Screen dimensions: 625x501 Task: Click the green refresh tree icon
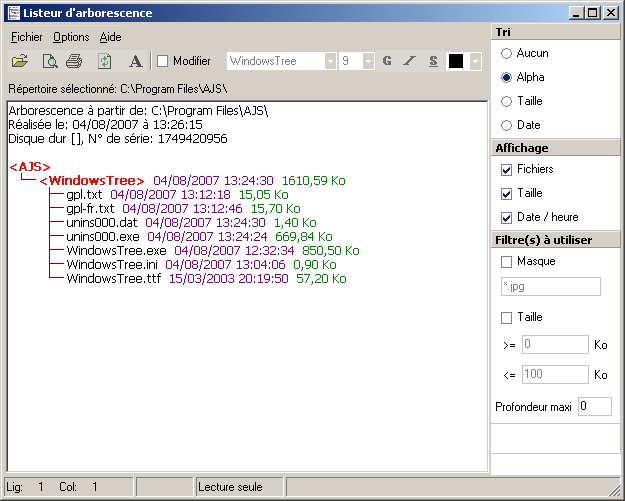click(x=104, y=61)
